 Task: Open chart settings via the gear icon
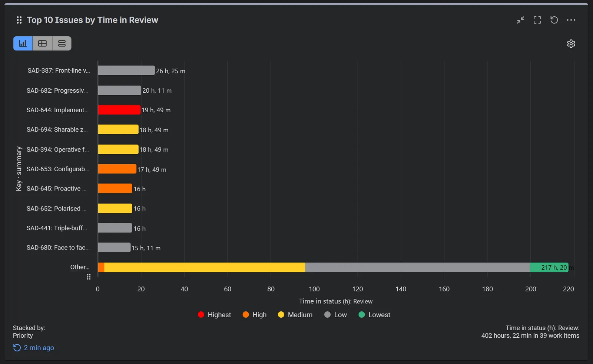(571, 44)
